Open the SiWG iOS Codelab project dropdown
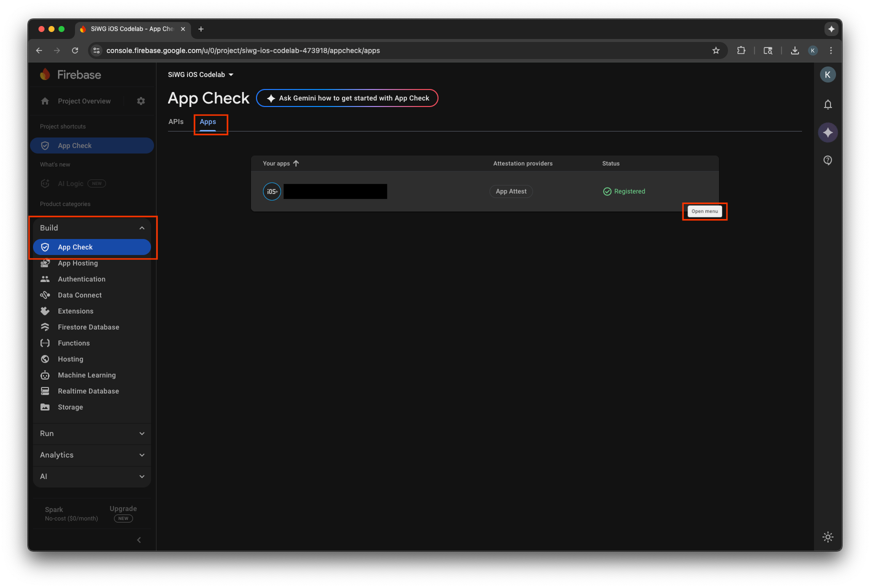This screenshot has height=588, width=870. point(200,74)
